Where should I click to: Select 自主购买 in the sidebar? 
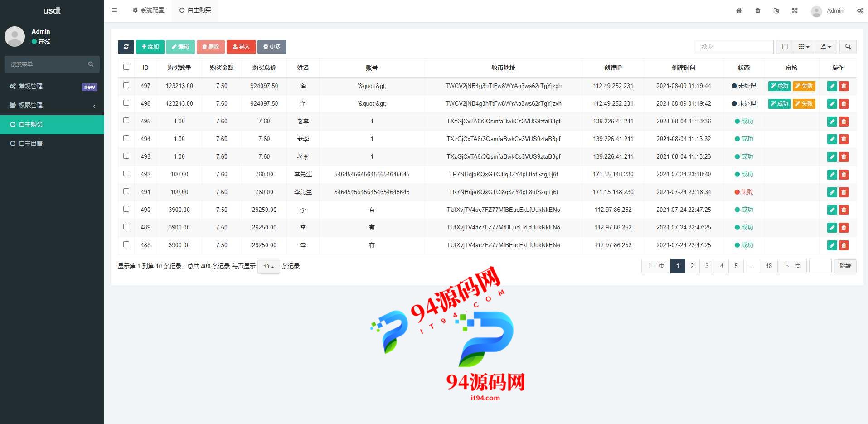tap(52, 124)
